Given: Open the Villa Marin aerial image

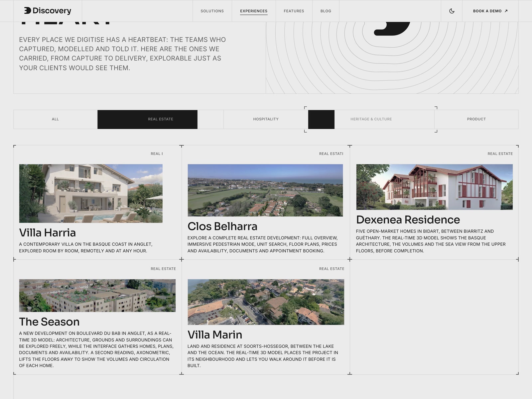Looking at the screenshot, I should click(266, 302).
